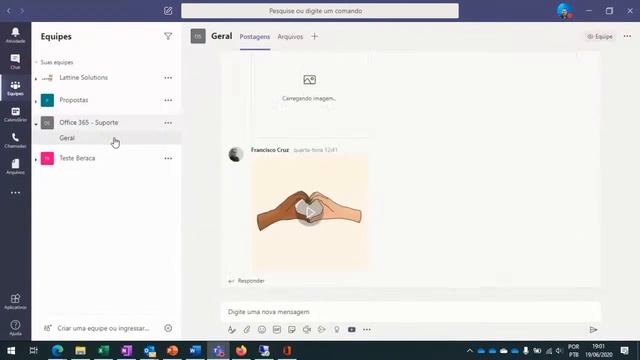Image resolution: width=640 pixels, height=360 pixels.
Task: Open more options for Office 365 - Suporte
Action: [x=168, y=122]
